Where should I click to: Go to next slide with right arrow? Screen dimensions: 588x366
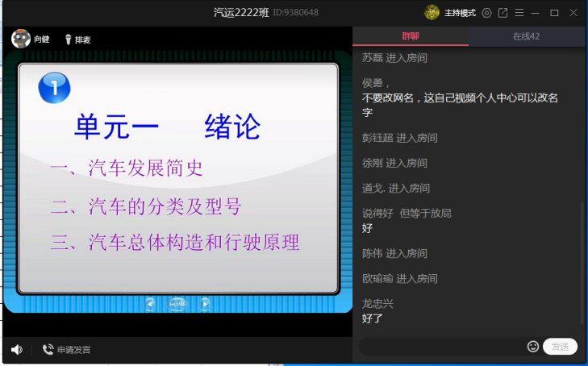pyautogui.click(x=205, y=304)
